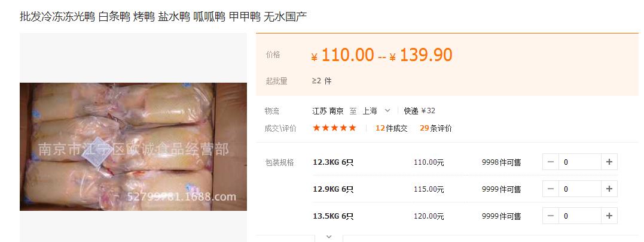Click the 江苏 南京 origin location
644x242 pixels.
(328, 111)
